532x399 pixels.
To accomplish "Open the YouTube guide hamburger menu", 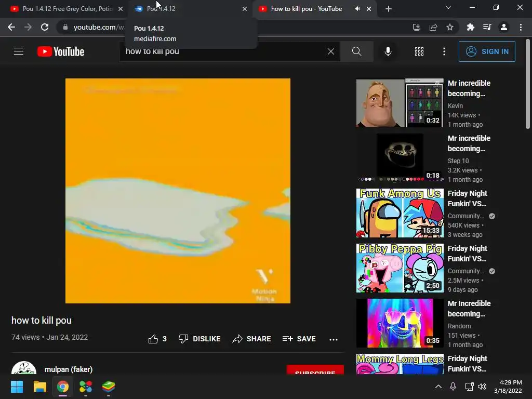I will pos(19,51).
